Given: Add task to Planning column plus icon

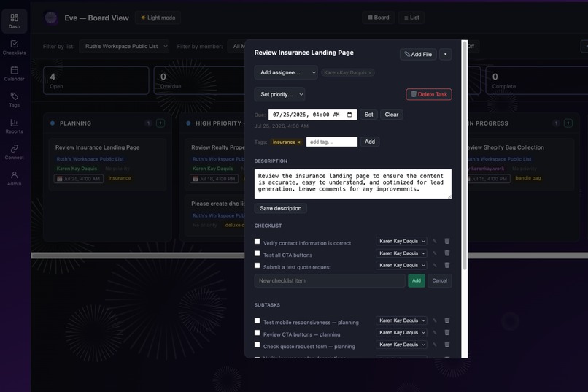Looking at the screenshot, I should click(160, 123).
